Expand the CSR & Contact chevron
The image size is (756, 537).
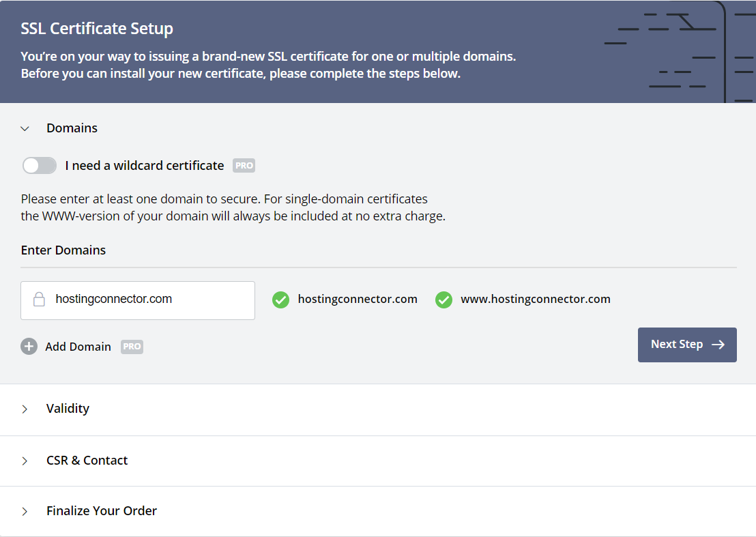pos(25,461)
